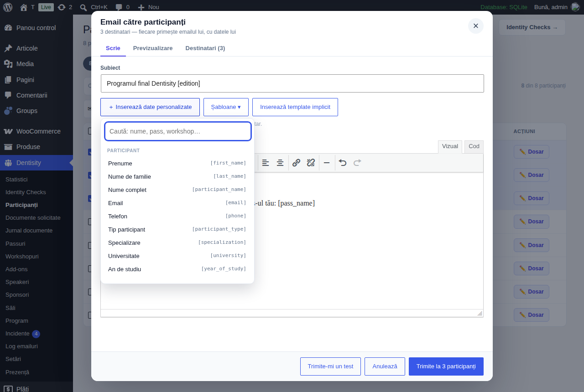Click the redo arrow icon

pyautogui.click(x=357, y=163)
